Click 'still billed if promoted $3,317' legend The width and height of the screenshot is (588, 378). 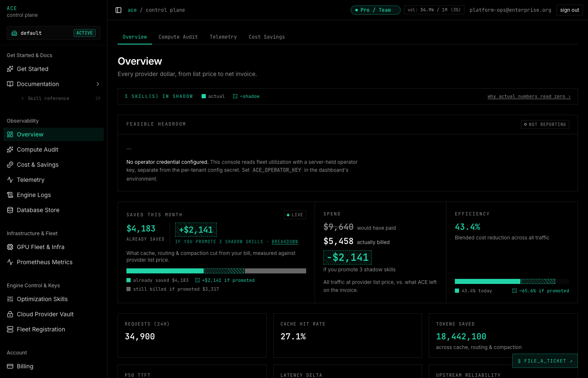[173, 289]
